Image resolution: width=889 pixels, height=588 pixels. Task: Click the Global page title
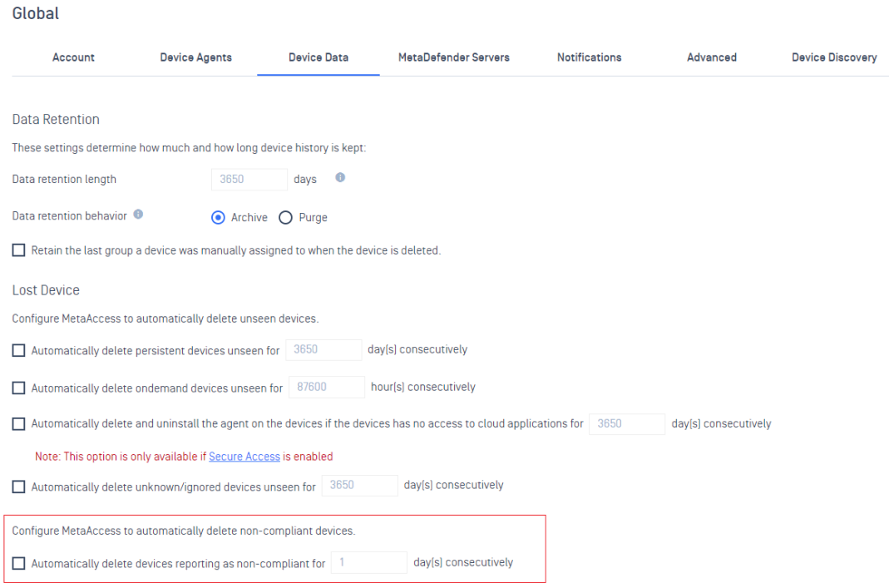(35, 13)
